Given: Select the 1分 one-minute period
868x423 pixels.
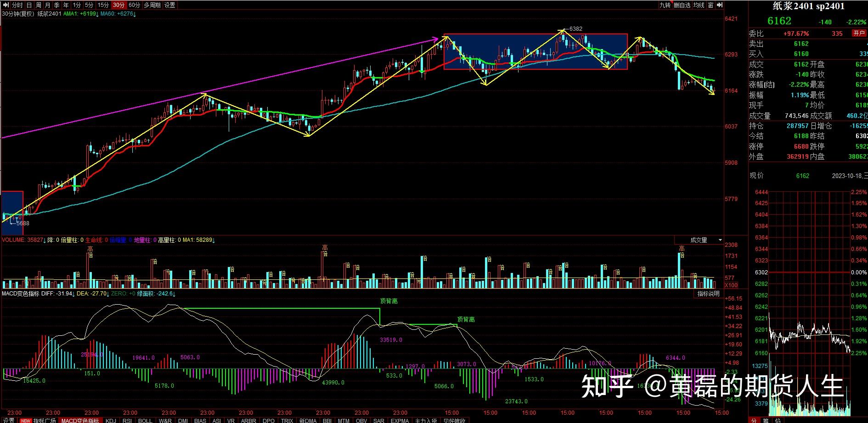Looking at the screenshot, I should (x=77, y=5).
